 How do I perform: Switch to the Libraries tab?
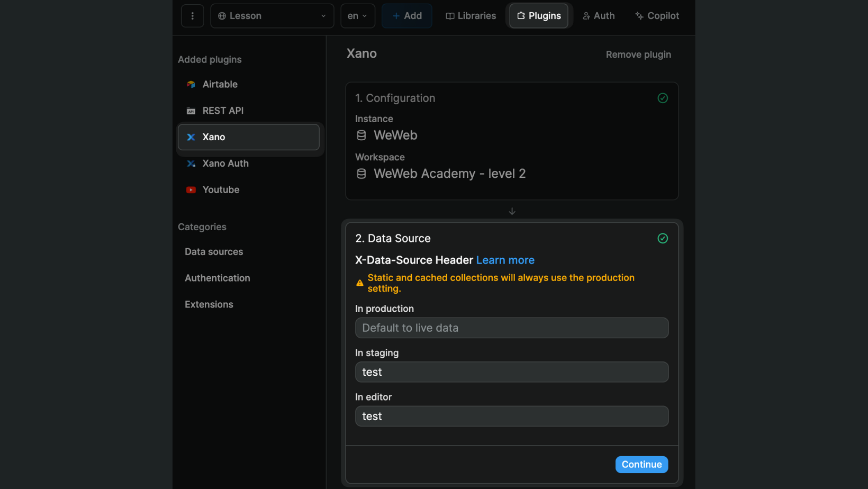click(x=471, y=16)
